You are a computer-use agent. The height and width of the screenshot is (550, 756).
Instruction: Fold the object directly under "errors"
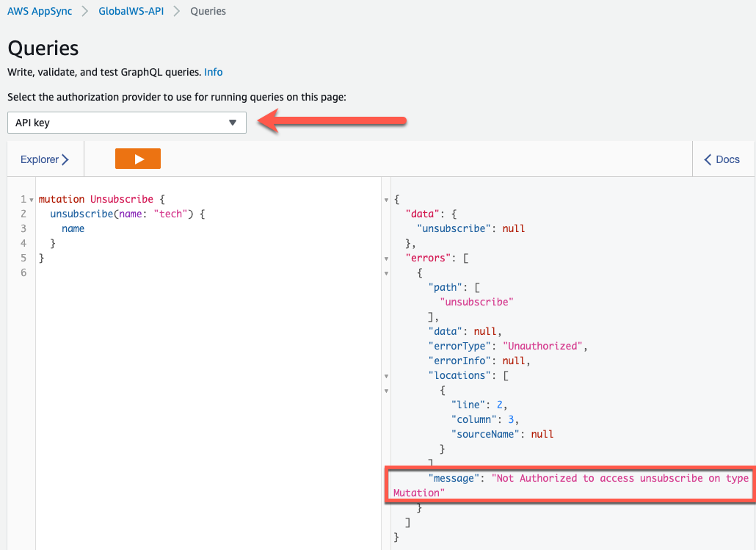pos(387,273)
